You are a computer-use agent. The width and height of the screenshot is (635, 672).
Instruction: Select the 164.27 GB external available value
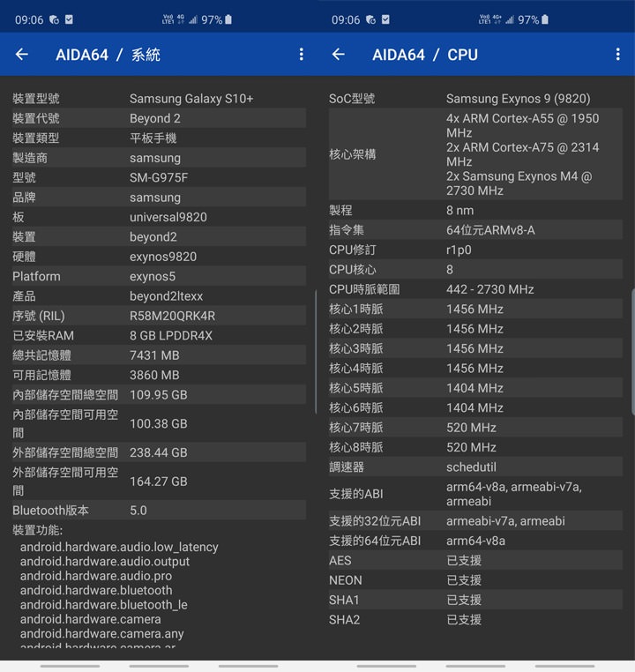[x=159, y=482]
